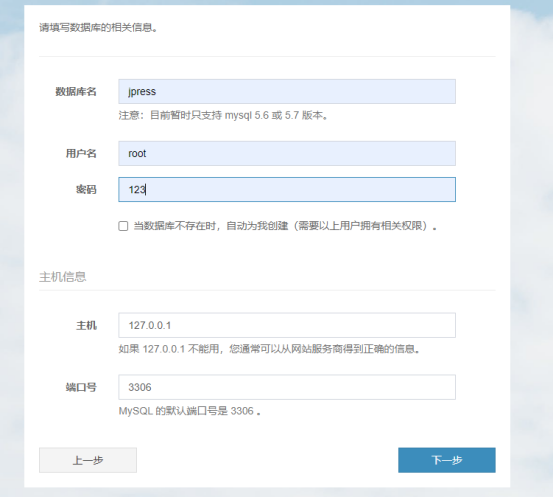
Task: Click the 端口号 field label
Action: [x=81, y=387]
